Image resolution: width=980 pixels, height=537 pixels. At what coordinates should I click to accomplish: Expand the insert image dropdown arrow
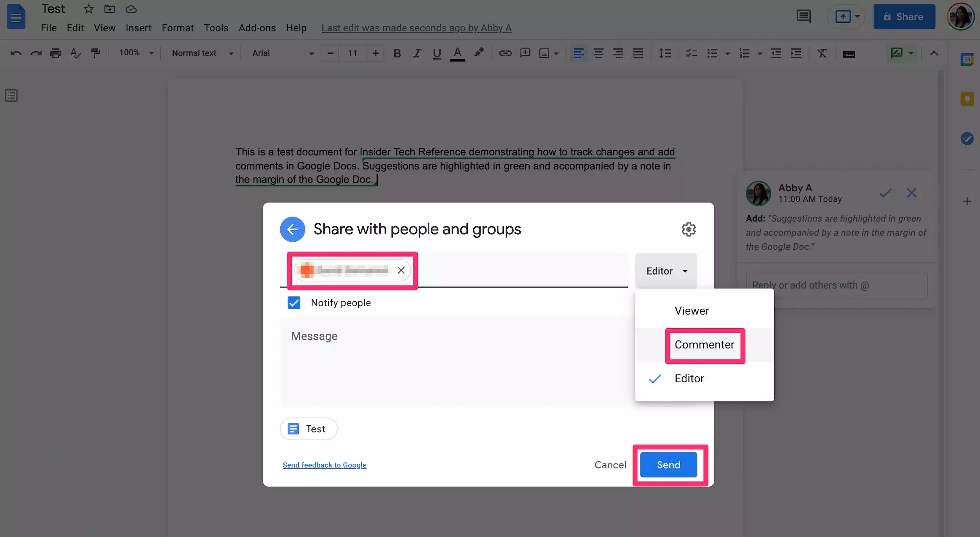click(x=556, y=54)
